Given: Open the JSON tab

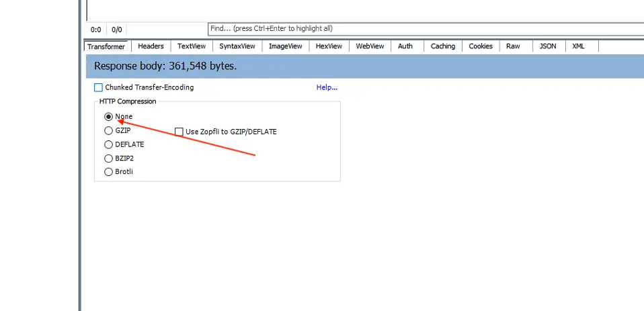Looking at the screenshot, I should click(548, 46).
